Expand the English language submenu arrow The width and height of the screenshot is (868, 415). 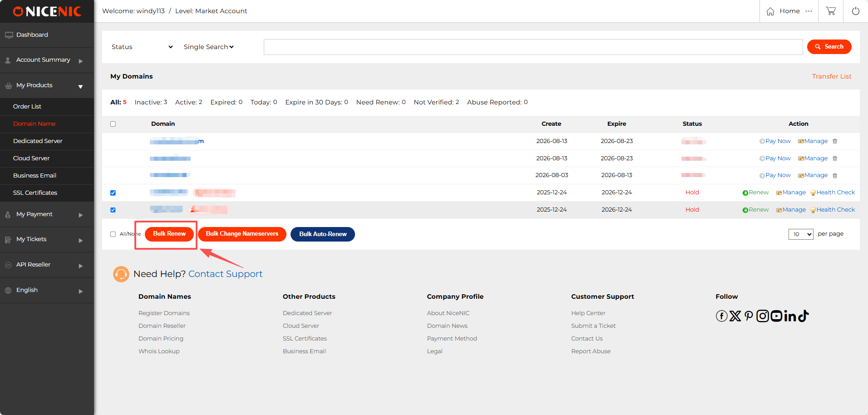point(81,291)
